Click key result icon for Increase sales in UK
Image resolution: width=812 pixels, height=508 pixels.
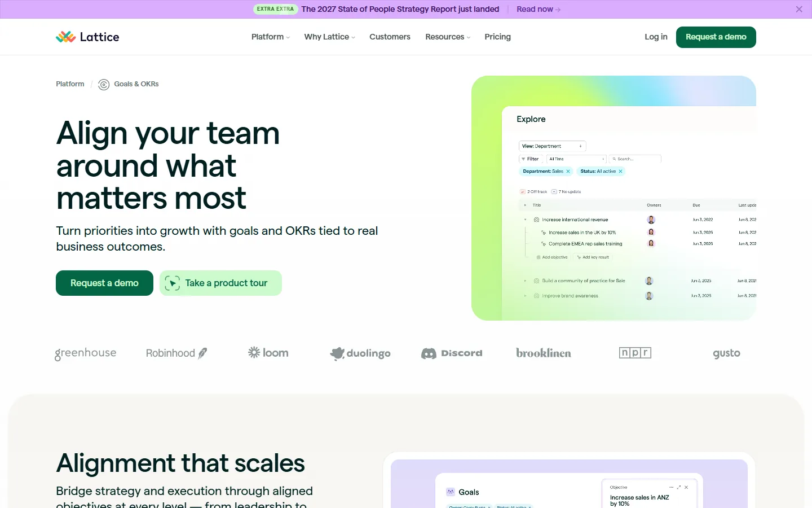point(544,233)
